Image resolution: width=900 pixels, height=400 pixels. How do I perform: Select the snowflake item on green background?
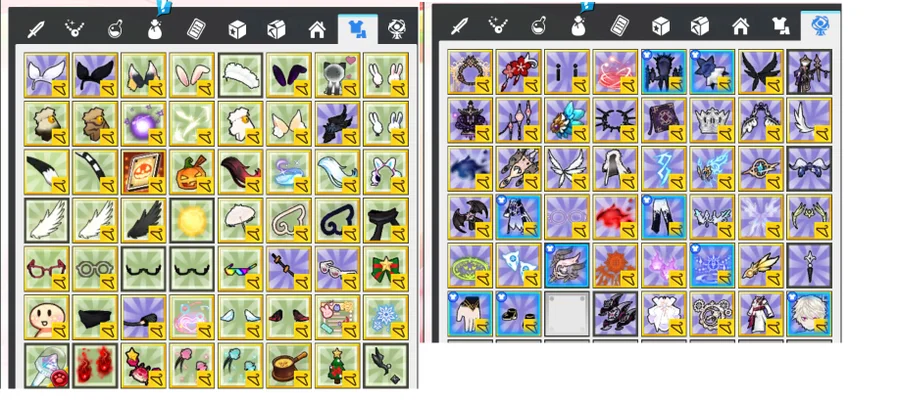click(386, 317)
